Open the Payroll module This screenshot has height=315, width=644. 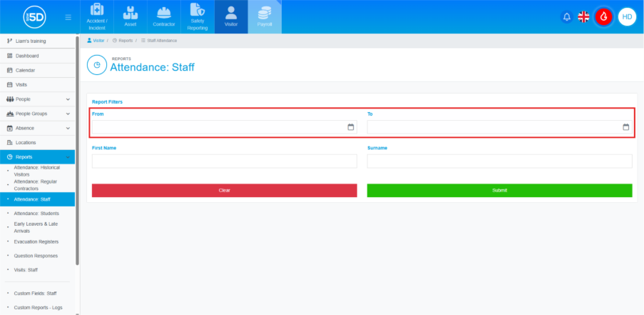(x=265, y=17)
